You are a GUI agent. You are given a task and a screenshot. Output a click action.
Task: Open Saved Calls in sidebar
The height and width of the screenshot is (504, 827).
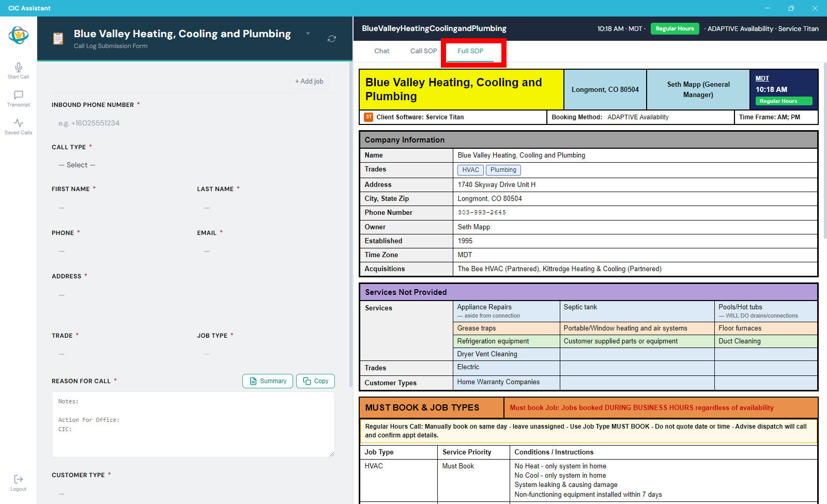pyautogui.click(x=19, y=127)
